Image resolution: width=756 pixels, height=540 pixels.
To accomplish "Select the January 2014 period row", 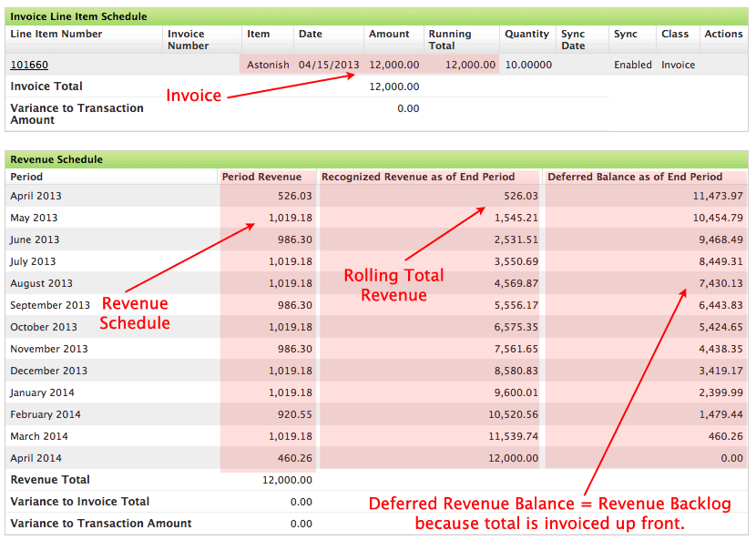I will (x=376, y=392).
